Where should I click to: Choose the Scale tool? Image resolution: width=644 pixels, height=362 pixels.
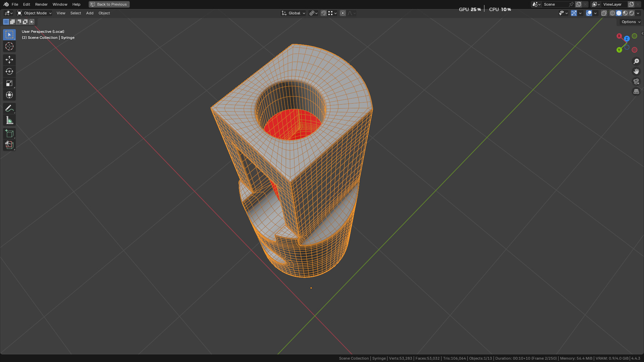pos(9,83)
